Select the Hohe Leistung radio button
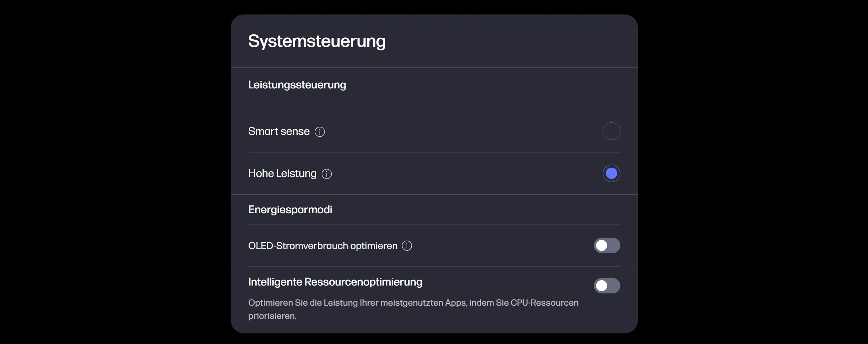This screenshot has height=344, width=868. point(611,173)
